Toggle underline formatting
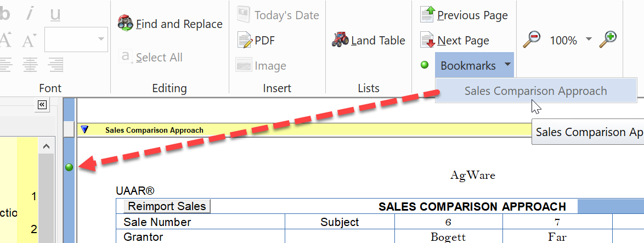Screen dimensions: 644x243 point(55,15)
